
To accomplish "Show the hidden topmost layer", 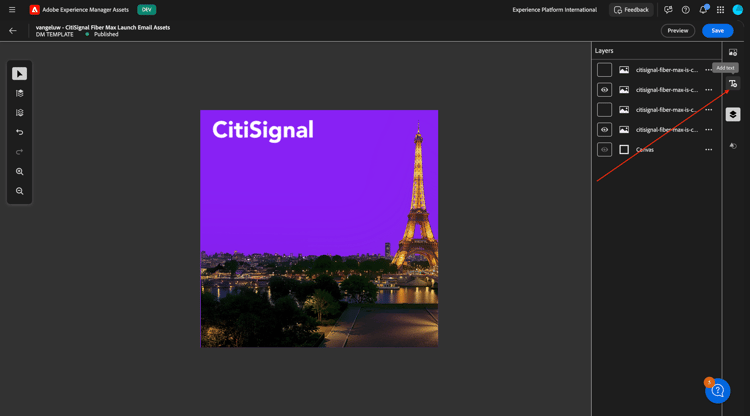I will [604, 70].
